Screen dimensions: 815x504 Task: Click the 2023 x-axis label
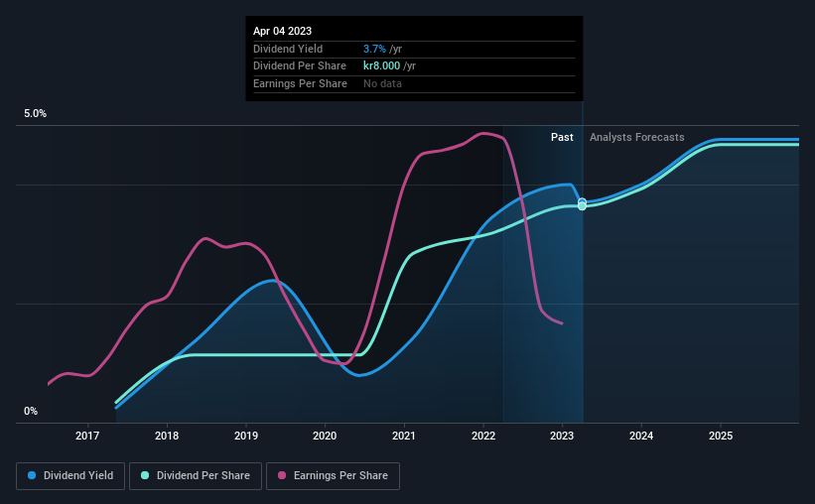(562, 436)
